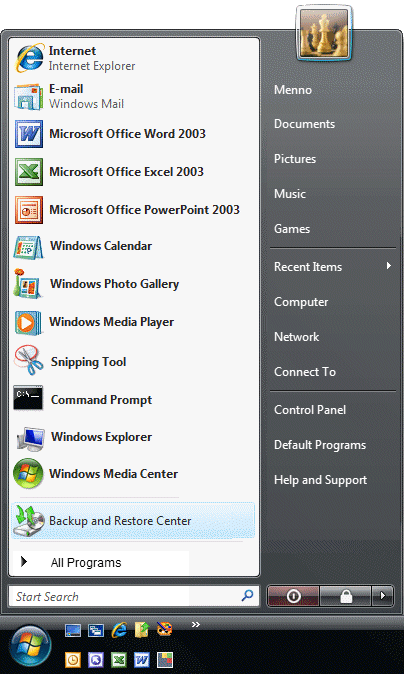Click 'Windows Media Player' text label

point(112,322)
